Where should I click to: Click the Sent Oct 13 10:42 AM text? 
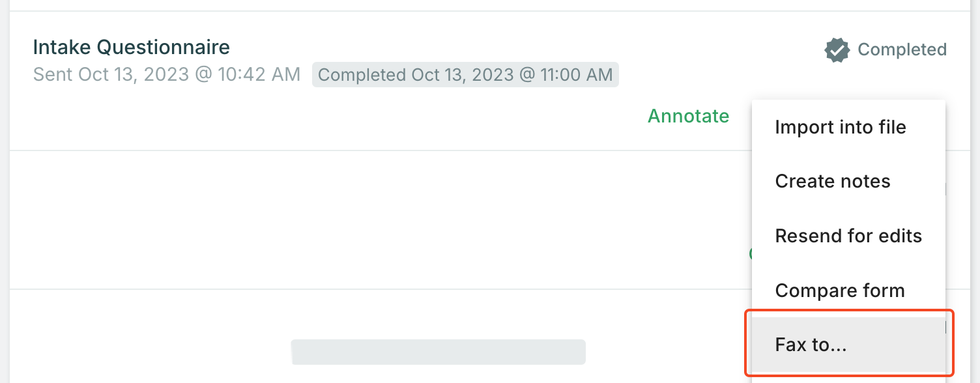[166, 74]
